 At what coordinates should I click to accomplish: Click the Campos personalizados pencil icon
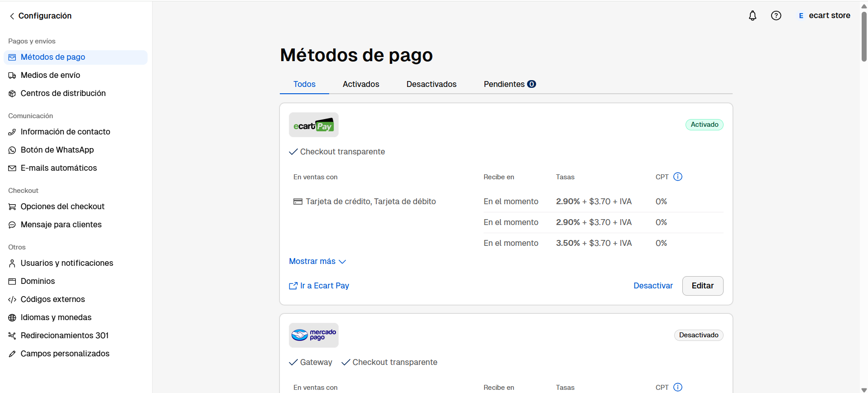[12, 354]
